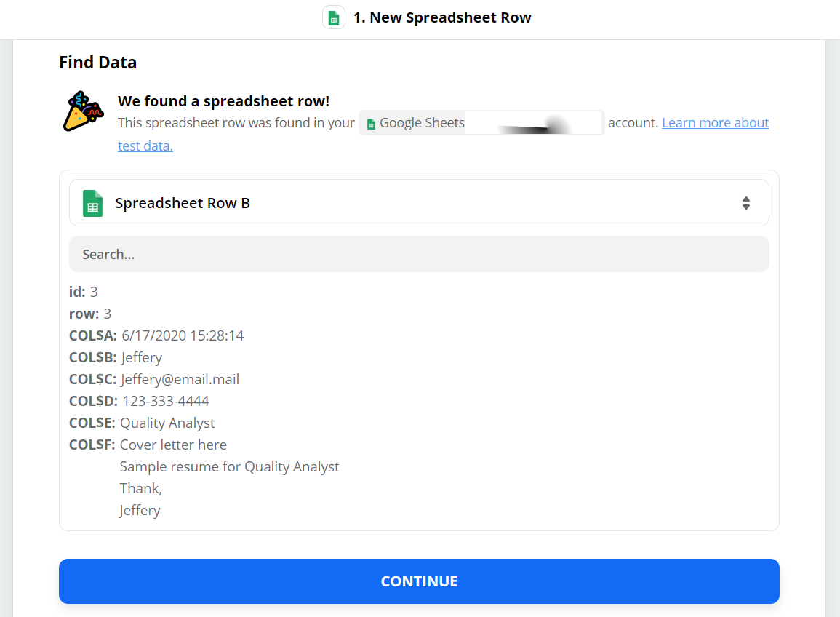
Task: Click the Google Sheets account name chip
Action: coord(481,123)
